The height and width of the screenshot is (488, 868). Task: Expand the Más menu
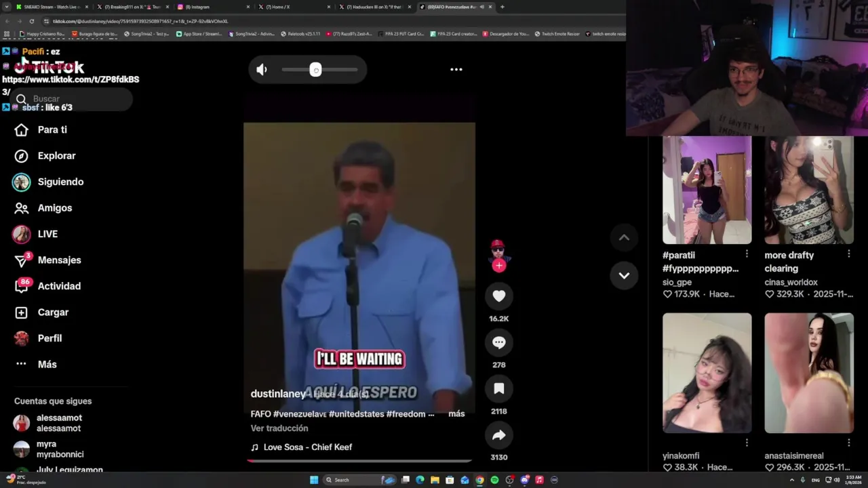tap(37, 365)
